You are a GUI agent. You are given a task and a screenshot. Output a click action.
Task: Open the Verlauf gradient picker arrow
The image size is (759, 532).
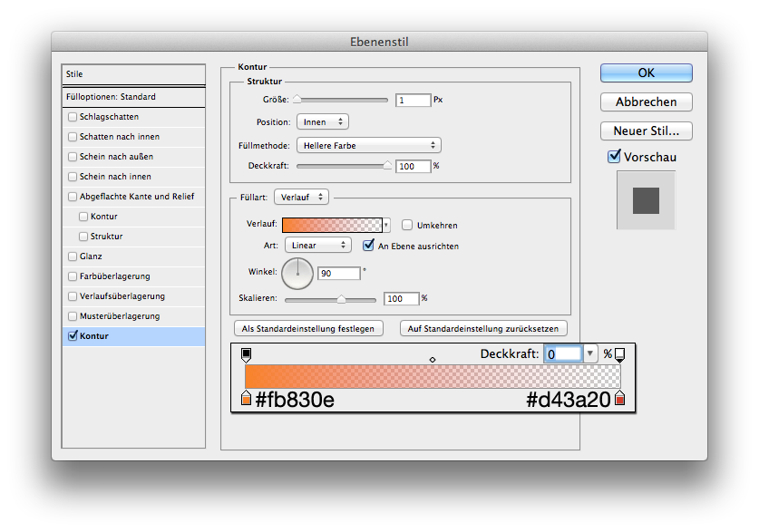pyautogui.click(x=386, y=226)
